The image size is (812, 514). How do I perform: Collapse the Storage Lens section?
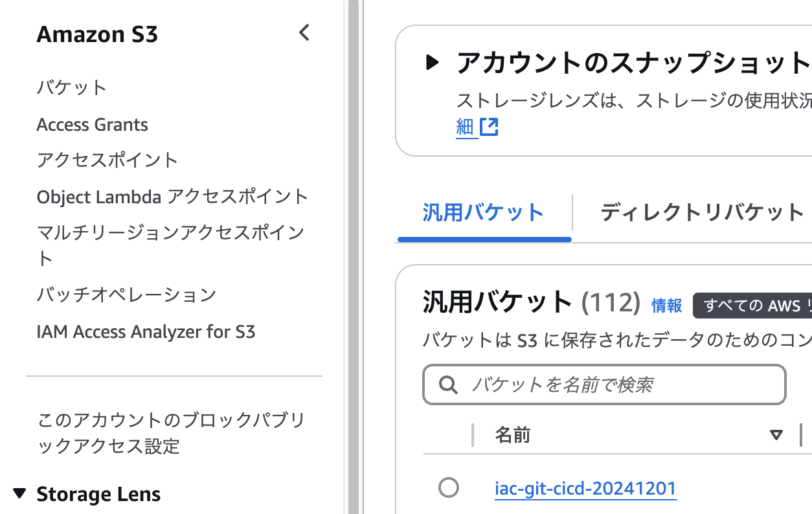(19, 494)
